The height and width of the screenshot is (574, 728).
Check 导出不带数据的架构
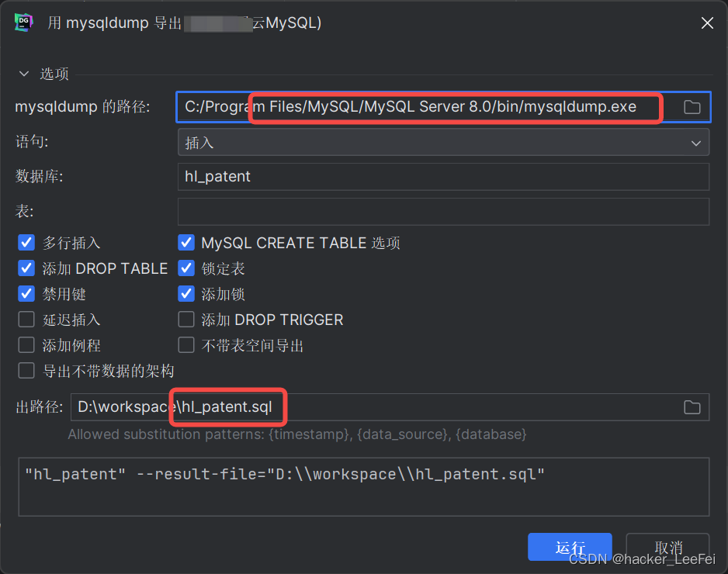26,370
